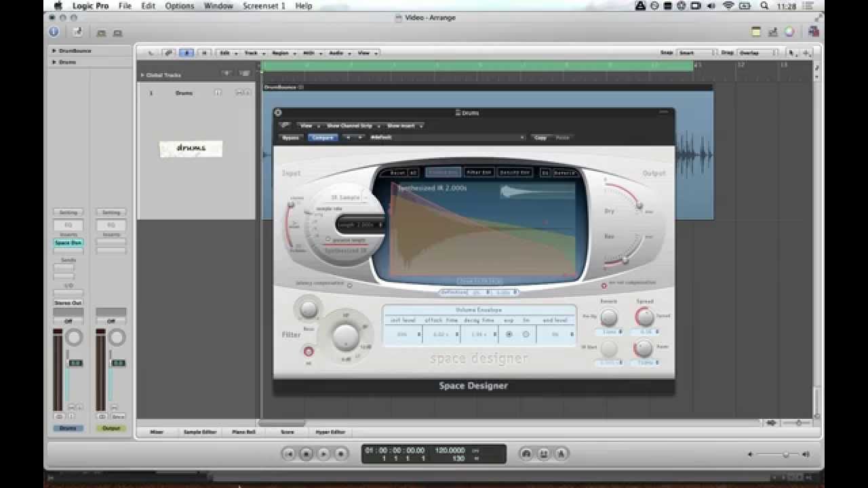Open the #default preset dropdown
868x488 pixels.
tap(448, 138)
